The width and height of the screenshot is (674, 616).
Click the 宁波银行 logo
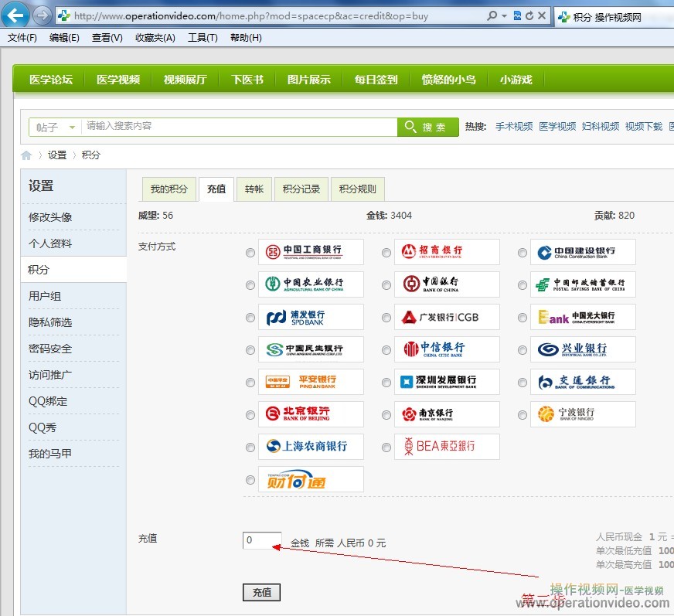pos(583,414)
